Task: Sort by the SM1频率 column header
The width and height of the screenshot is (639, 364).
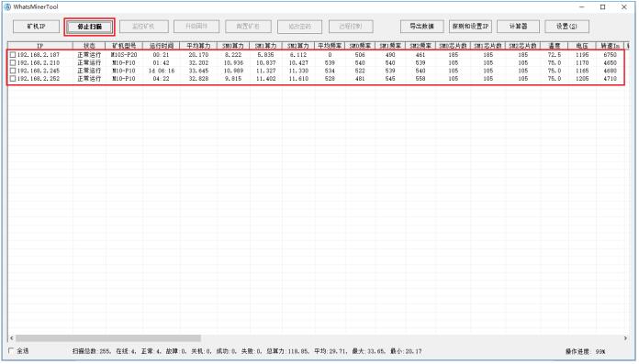Action: (x=390, y=46)
